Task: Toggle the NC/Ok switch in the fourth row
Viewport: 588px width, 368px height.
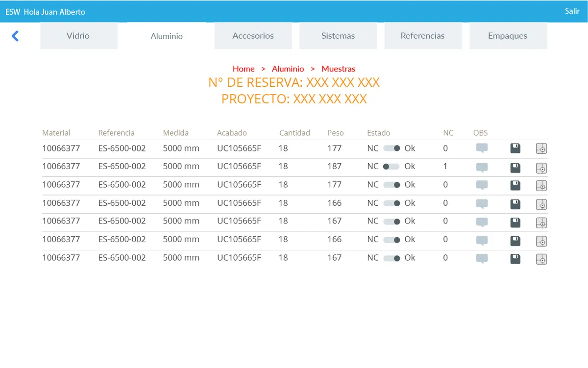Action: tap(392, 203)
